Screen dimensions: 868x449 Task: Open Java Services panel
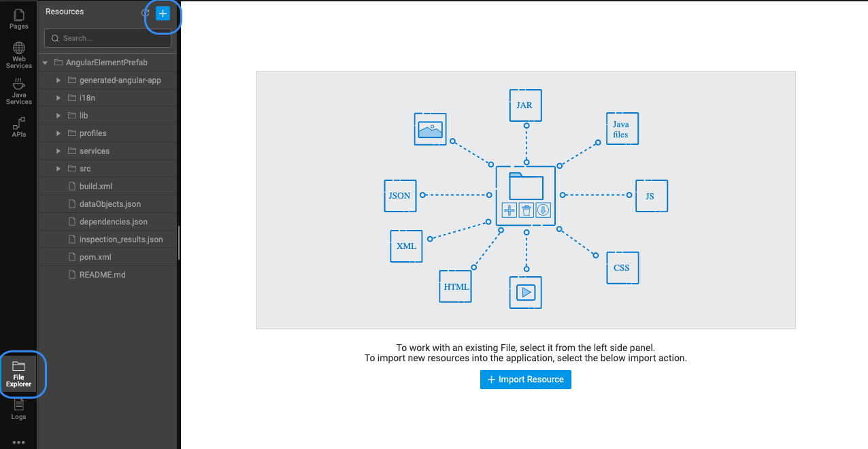(x=19, y=91)
